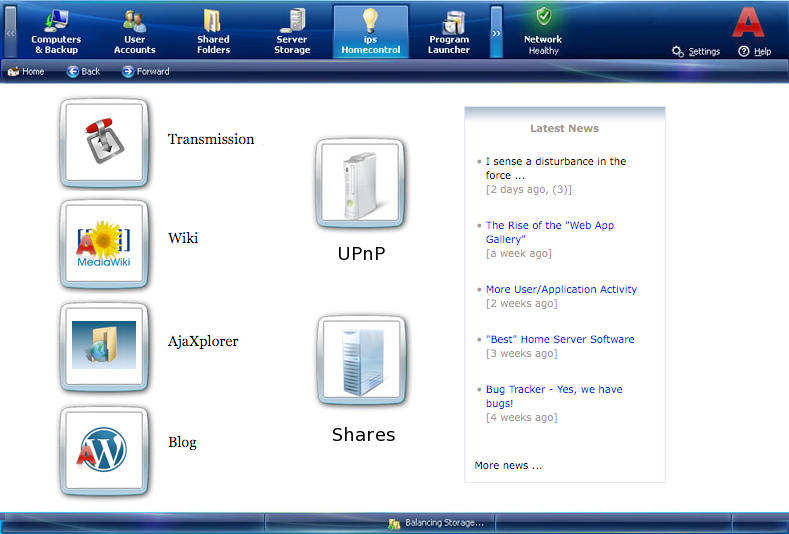Click the 'Balancing Storage...' status text

pyautogui.click(x=444, y=523)
